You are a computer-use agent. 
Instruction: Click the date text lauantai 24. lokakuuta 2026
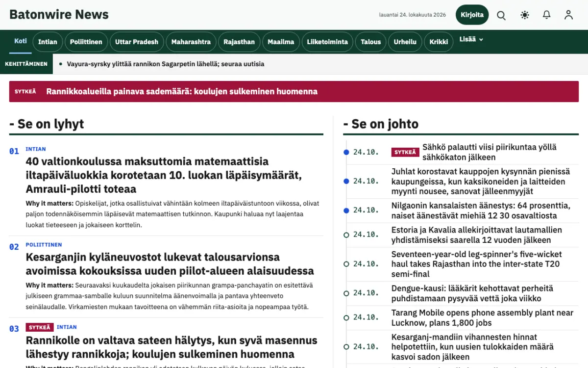[x=413, y=15]
